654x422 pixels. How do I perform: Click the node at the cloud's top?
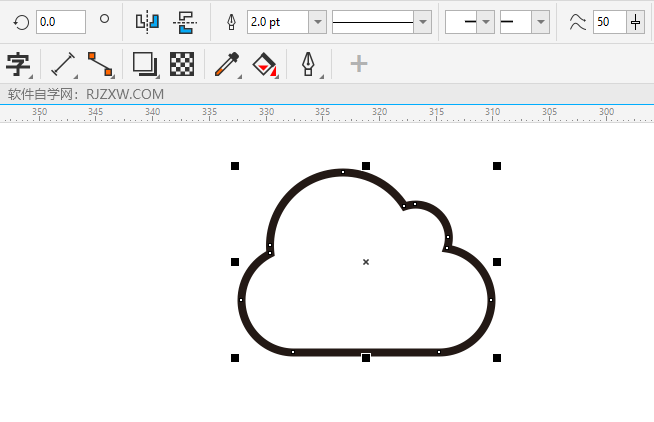click(343, 172)
